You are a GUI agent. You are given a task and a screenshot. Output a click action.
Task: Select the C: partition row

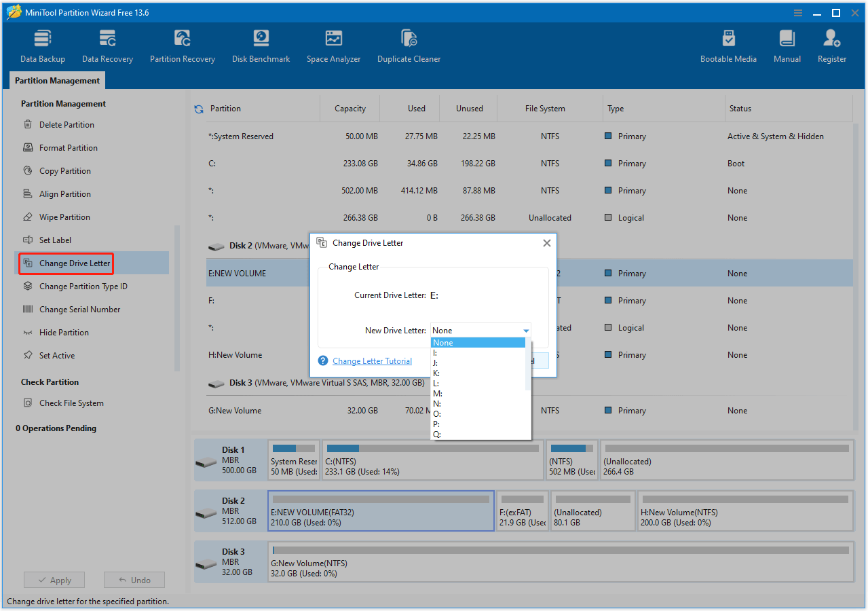point(529,164)
